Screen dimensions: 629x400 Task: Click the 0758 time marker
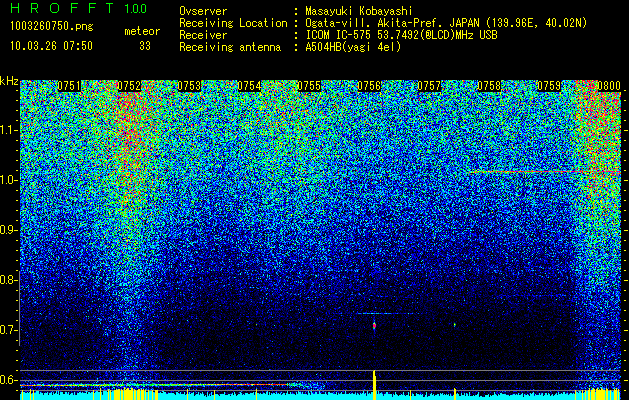click(489, 86)
